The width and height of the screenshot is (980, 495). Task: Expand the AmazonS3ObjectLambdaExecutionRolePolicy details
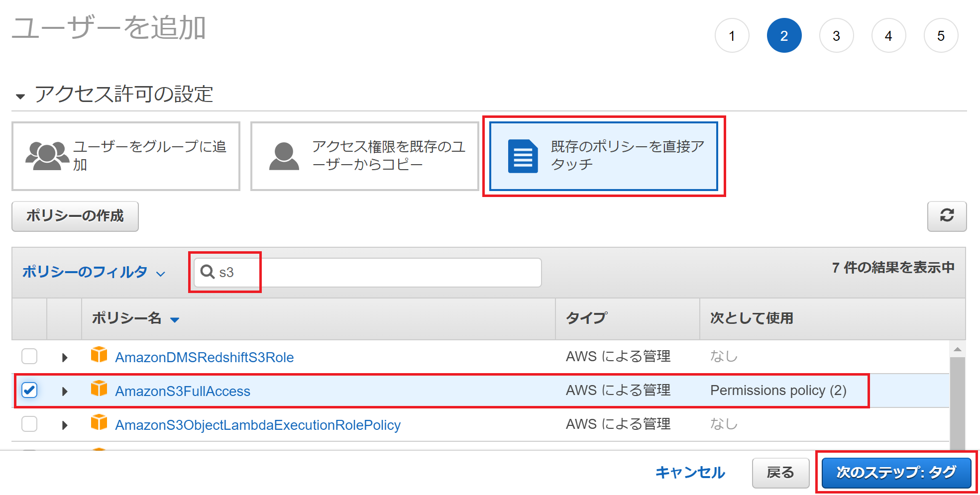[65, 425]
